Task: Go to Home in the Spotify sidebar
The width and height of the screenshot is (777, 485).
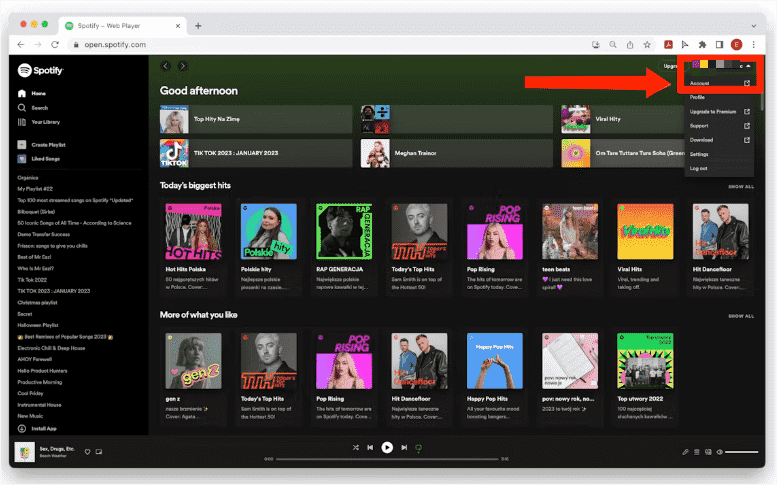Action: tap(32, 93)
